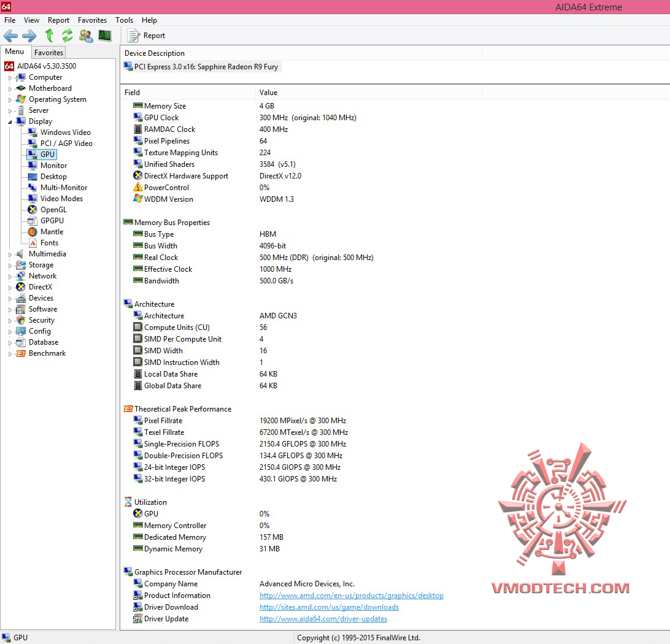This screenshot has height=644, width=670.
Task: Select the Fonts icon in tree
Action: click(33, 243)
